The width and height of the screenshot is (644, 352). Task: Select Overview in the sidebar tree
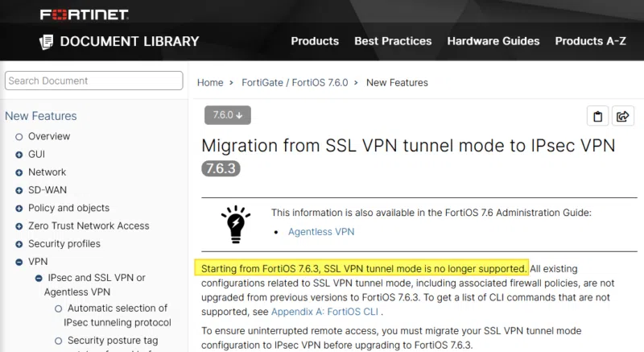(49, 136)
